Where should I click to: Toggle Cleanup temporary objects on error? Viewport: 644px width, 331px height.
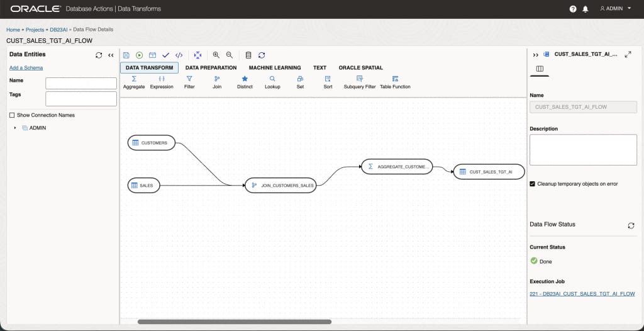[533, 184]
